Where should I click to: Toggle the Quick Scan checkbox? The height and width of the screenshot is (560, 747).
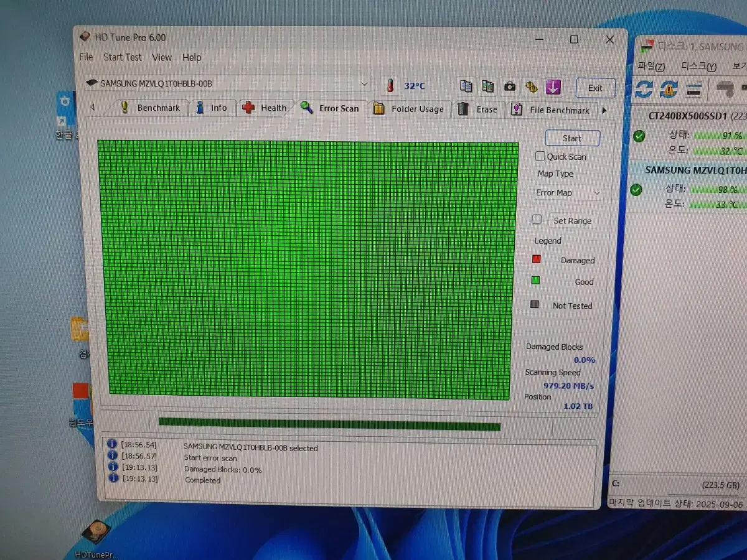tap(540, 156)
